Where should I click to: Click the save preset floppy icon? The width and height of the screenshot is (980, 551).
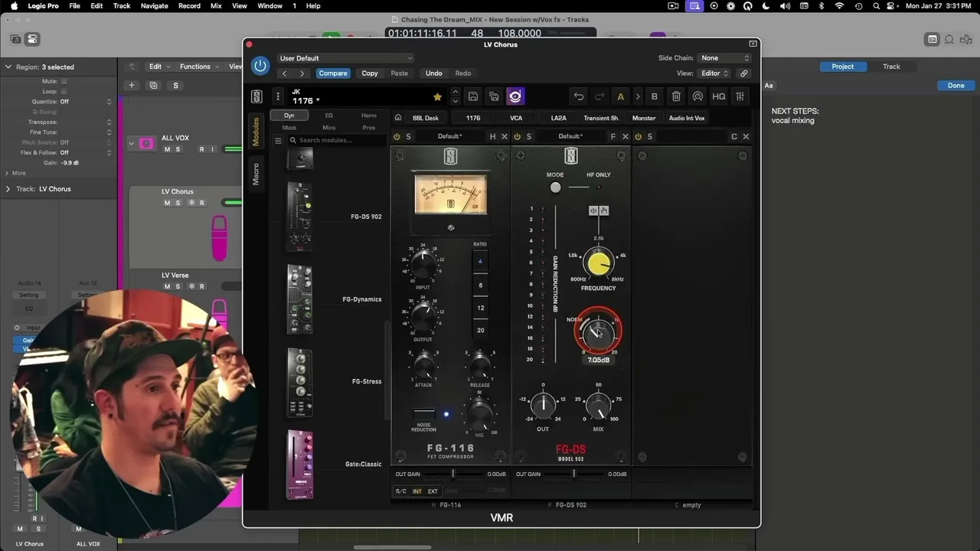click(473, 96)
